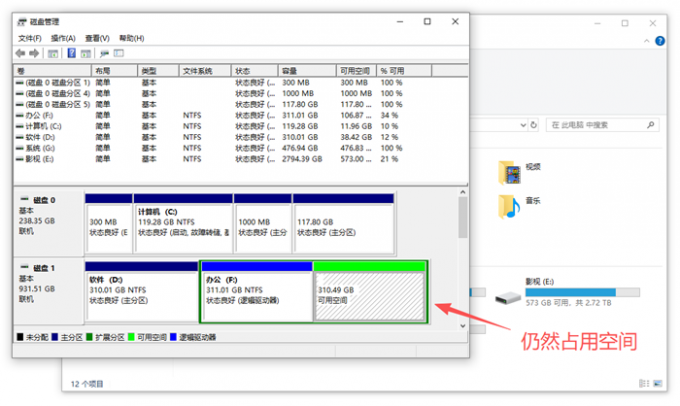Select the 办公 (F:) 311.01 GB logical drive block
The image size is (680, 406).
[x=257, y=291]
